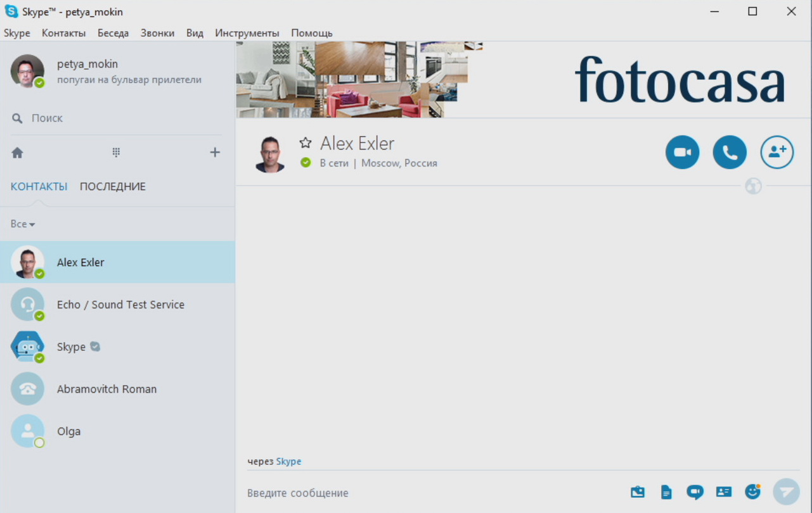Start a video call with Alex Exler

(x=682, y=153)
